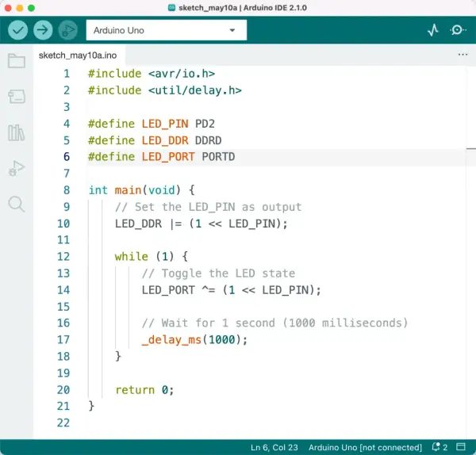
Task: Click line number 19 in gutter
Action: click(63, 373)
